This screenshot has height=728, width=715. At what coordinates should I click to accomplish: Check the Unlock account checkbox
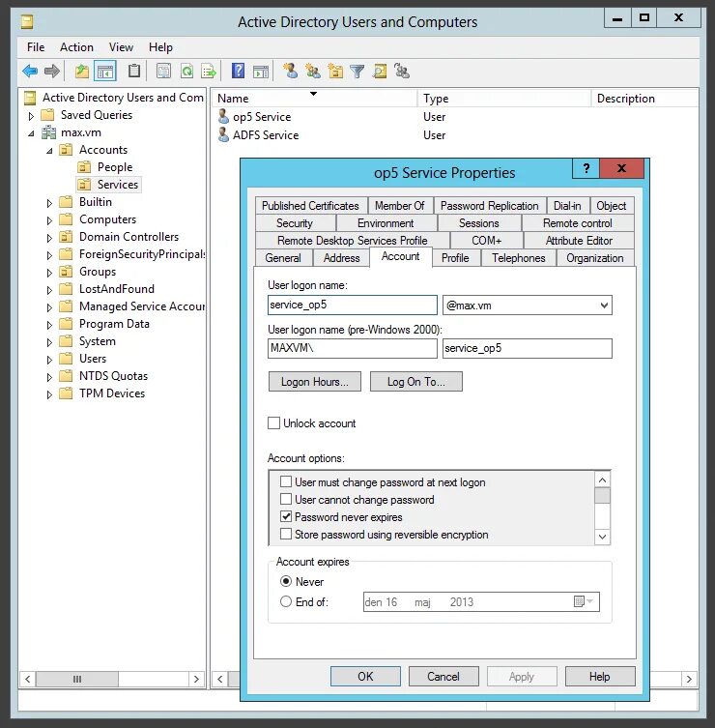coord(273,422)
